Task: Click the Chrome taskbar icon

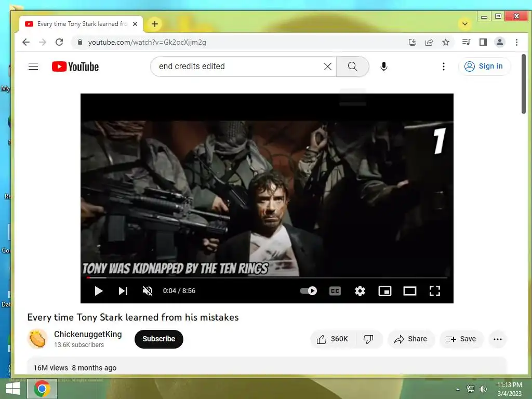Action: pos(42,389)
